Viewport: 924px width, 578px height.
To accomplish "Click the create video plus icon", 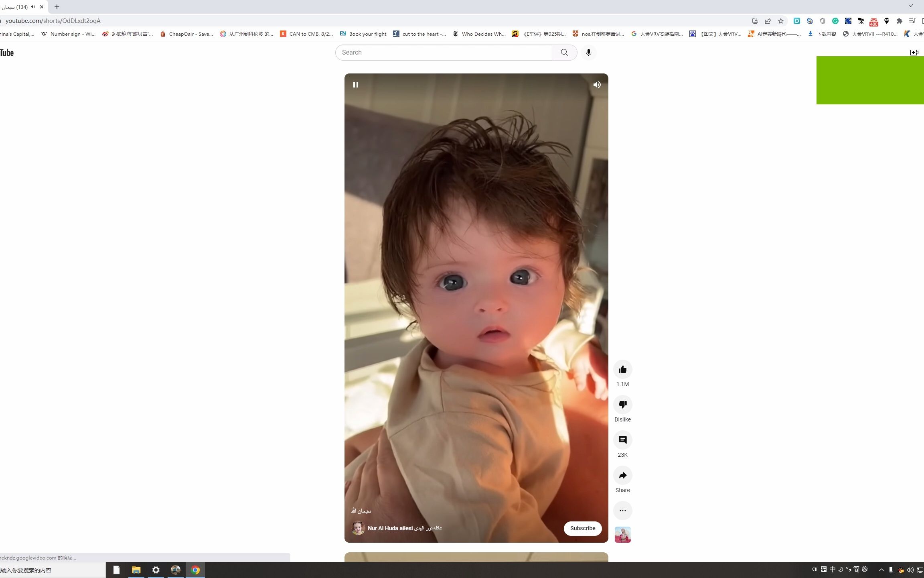I will [914, 52].
